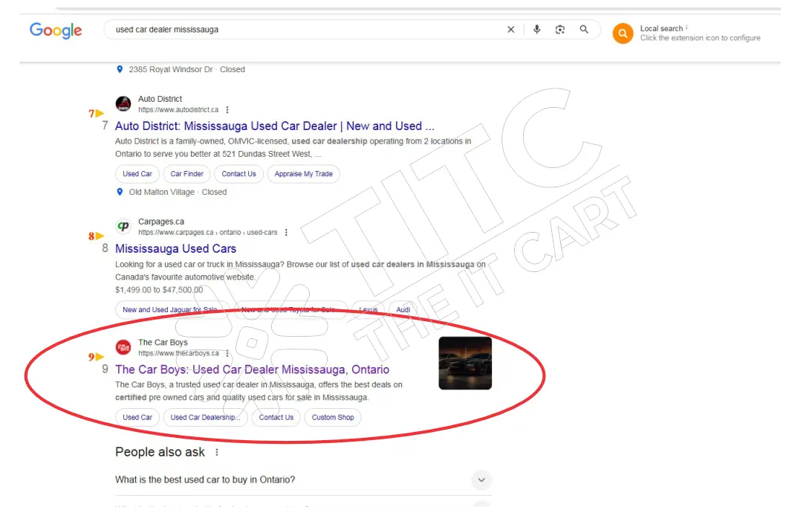Open The Car Boys favicon

123,347
